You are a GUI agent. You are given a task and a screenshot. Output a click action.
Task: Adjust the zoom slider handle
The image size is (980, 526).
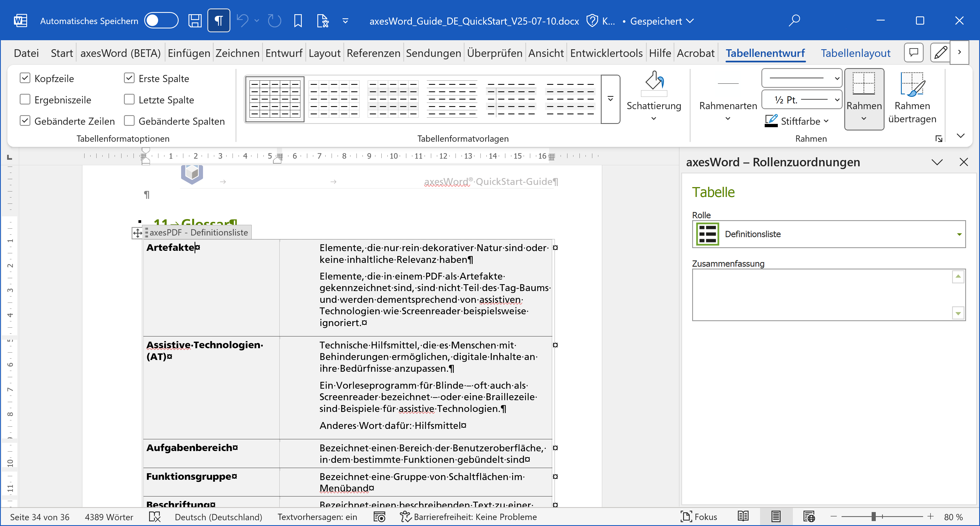click(874, 516)
